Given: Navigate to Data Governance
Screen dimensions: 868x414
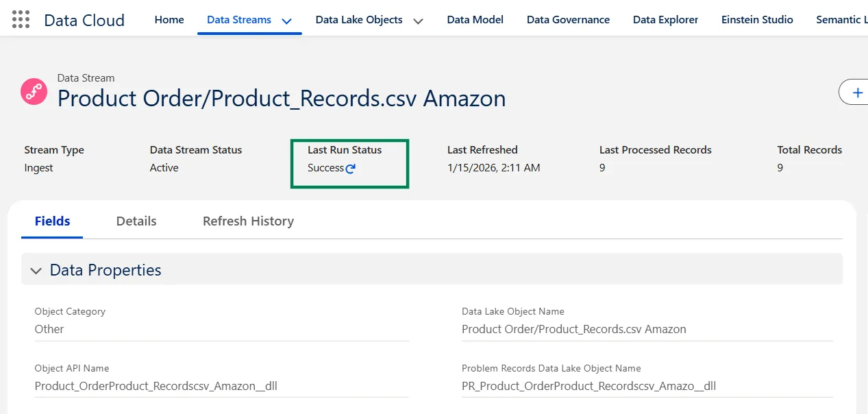Looking at the screenshot, I should (x=568, y=20).
